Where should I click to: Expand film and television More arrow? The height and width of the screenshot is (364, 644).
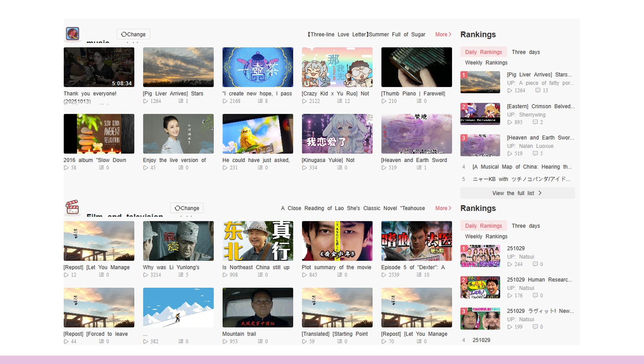pyautogui.click(x=450, y=208)
